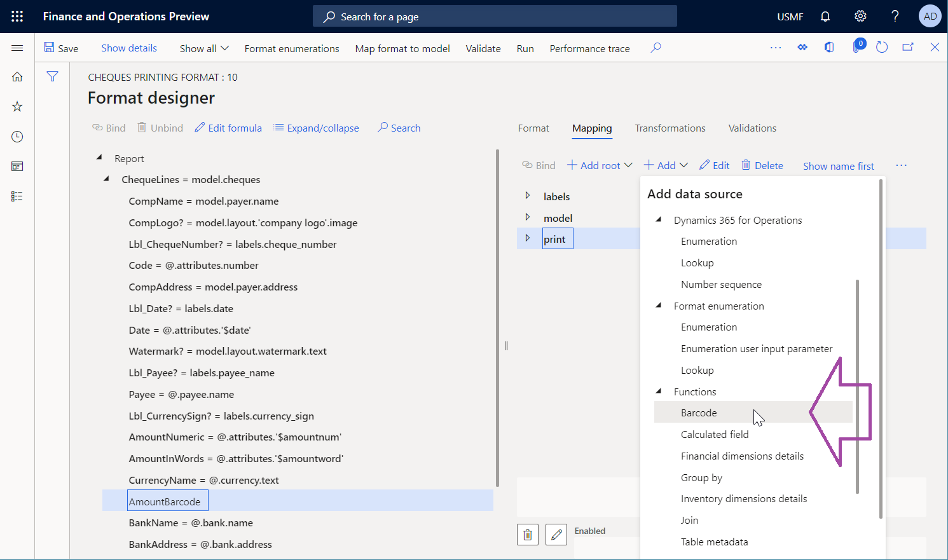
Task: Click the USMF company selector
Action: pos(790,17)
